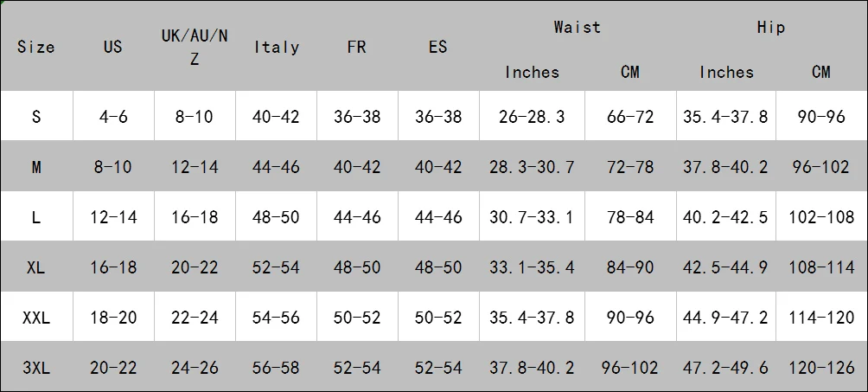868x392 pixels.
Task: Select waist CM cell 84-90
Action: tap(630, 267)
